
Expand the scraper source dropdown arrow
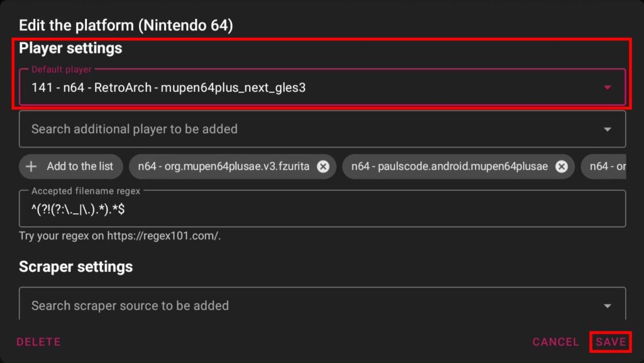[x=607, y=306]
